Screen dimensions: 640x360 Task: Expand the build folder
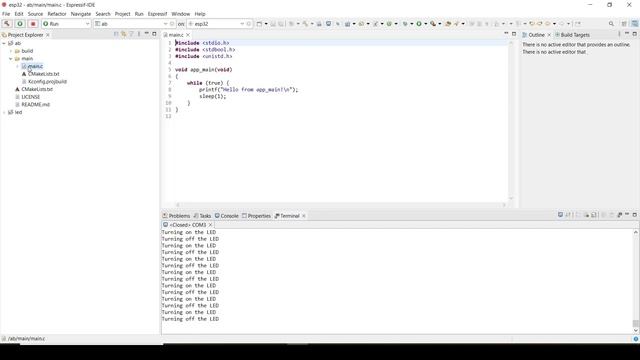click(11, 51)
